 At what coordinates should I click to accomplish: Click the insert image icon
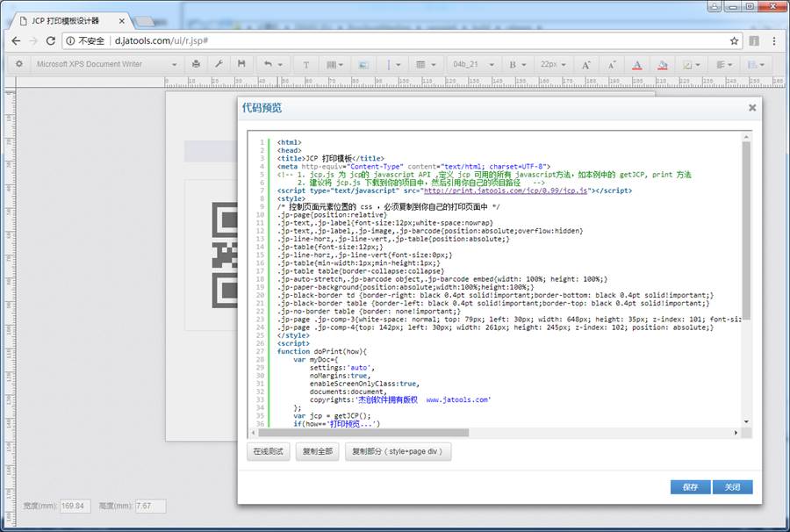click(363, 64)
